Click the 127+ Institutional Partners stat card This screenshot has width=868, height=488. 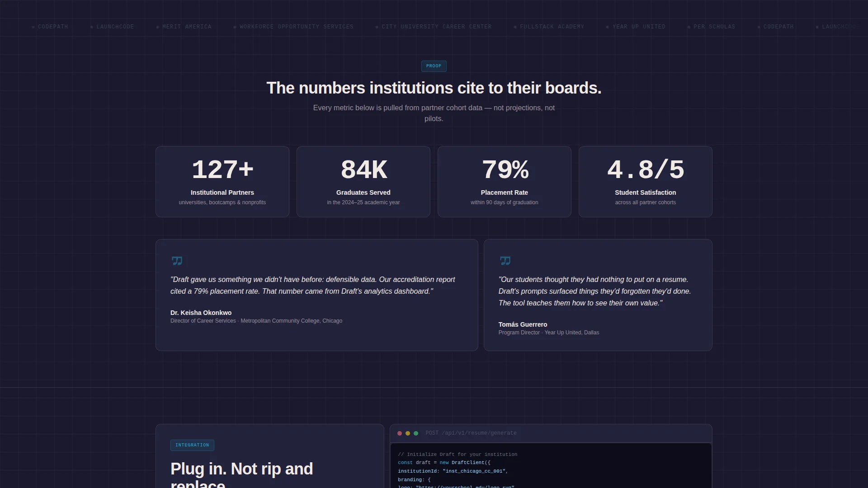tap(222, 182)
